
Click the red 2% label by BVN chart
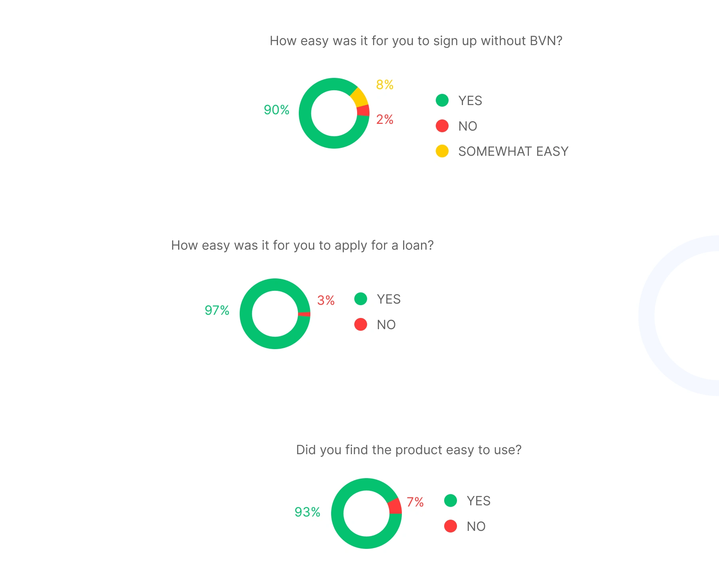pyautogui.click(x=385, y=119)
